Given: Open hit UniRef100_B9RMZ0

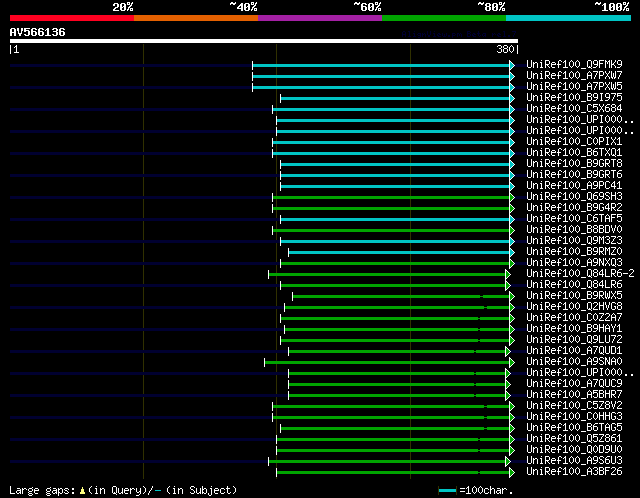Looking at the screenshot, I should pyautogui.click(x=574, y=252).
